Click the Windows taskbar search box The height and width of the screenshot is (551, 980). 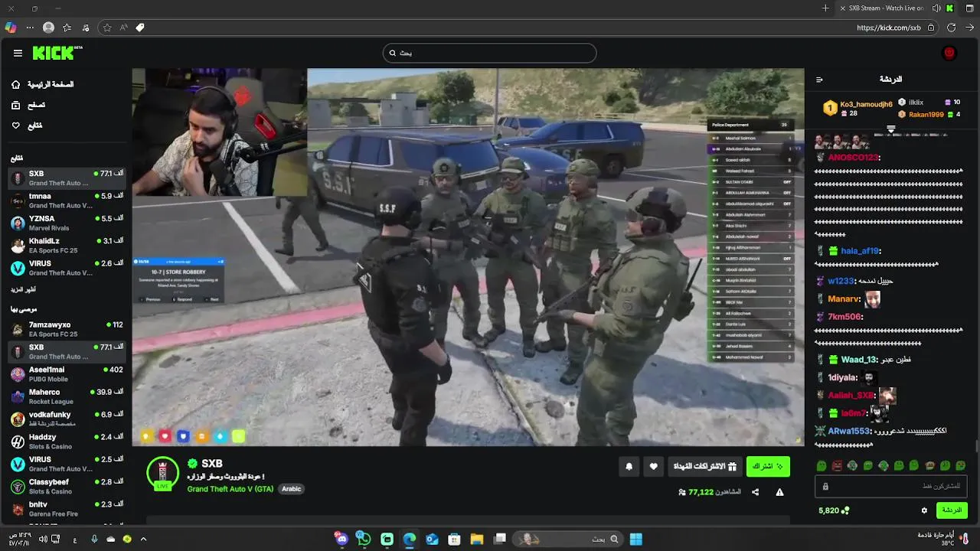click(x=567, y=540)
